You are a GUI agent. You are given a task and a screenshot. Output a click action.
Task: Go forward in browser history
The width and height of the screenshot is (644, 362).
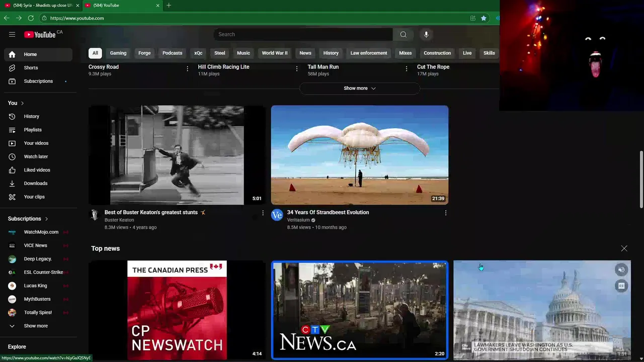point(19,18)
